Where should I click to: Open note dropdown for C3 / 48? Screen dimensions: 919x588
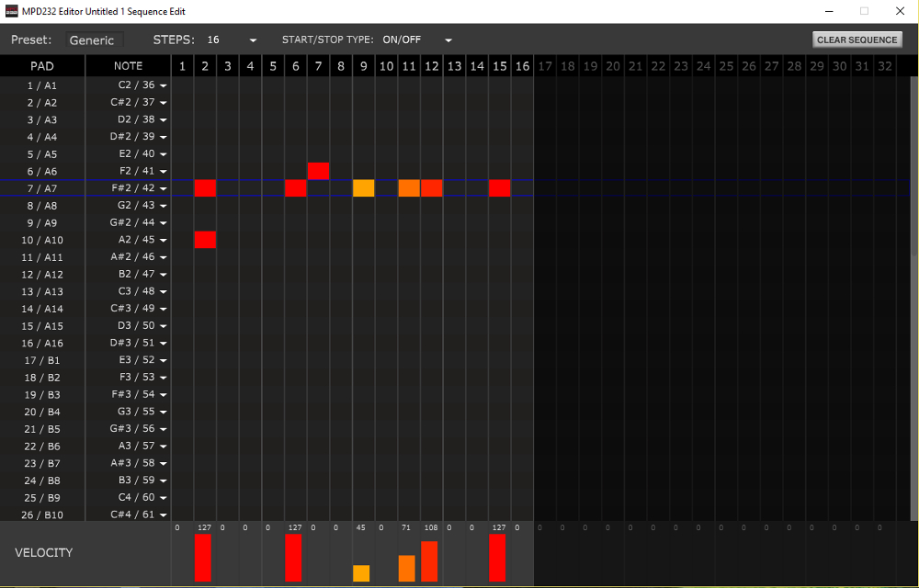pyautogui.click(x=164, y=291)
